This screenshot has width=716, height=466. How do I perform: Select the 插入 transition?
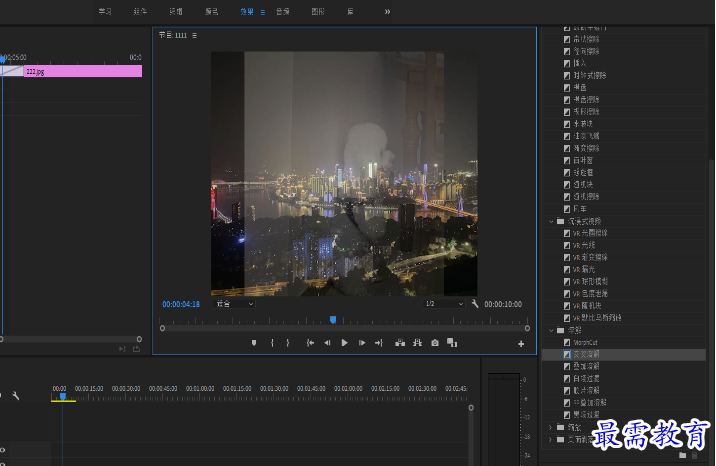(x=579, y=63)
